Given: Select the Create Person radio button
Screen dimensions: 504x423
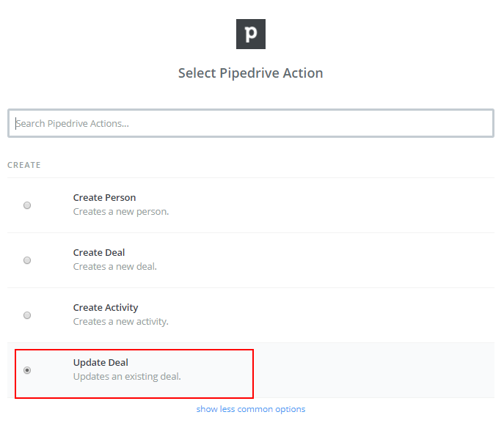Looking at the screenshot, I should [27, 205].
